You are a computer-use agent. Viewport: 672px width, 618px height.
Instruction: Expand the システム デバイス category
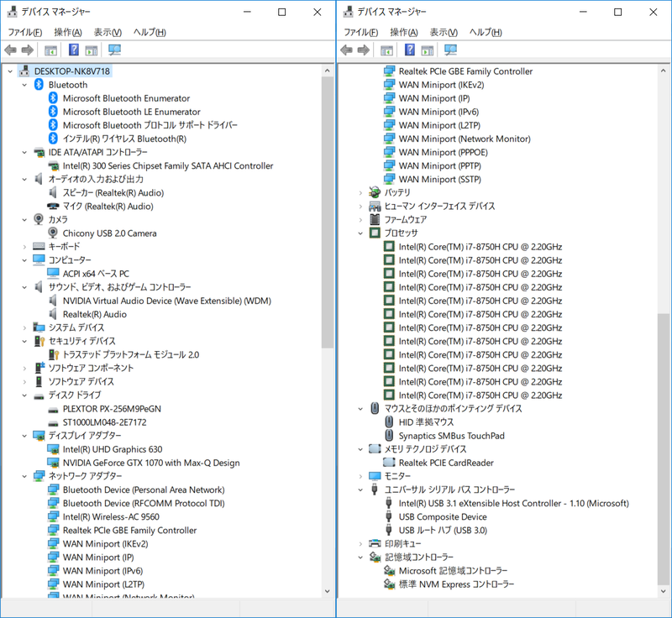coord(24,327)
